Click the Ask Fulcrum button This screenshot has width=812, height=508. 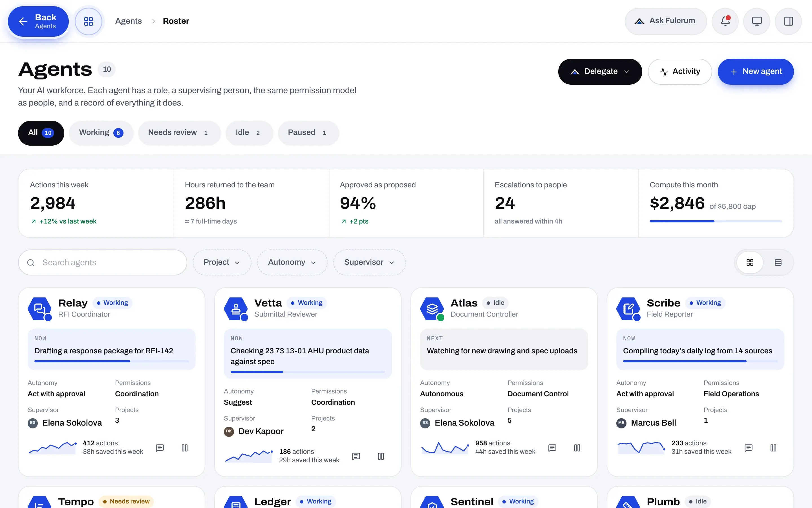click(x=665, y=21)
